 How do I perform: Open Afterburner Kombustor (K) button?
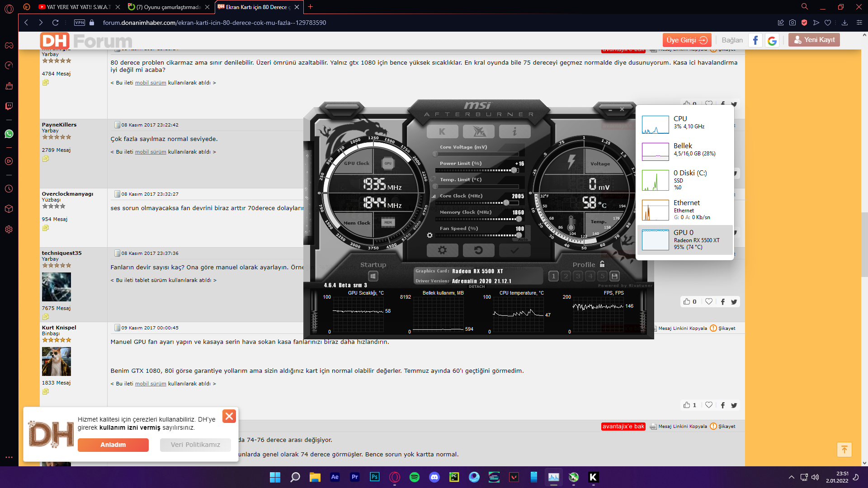point(442,131)
